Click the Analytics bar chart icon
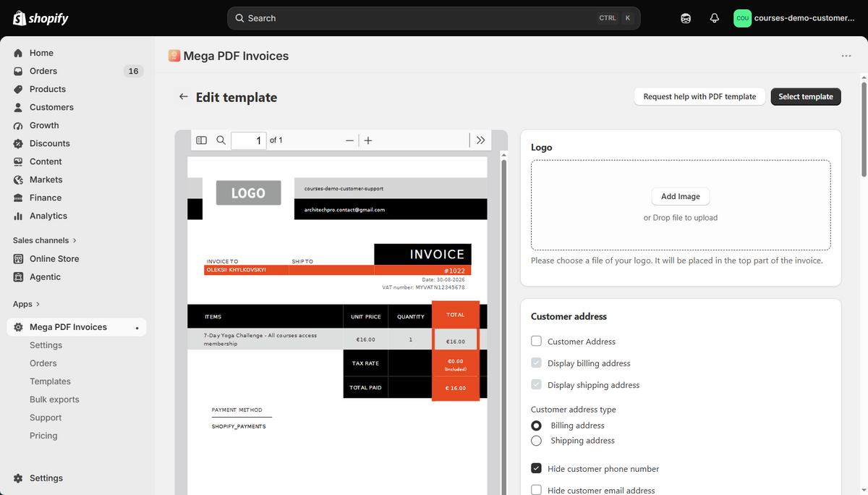The height and width of the screenshot is (495, 868). 18,216
